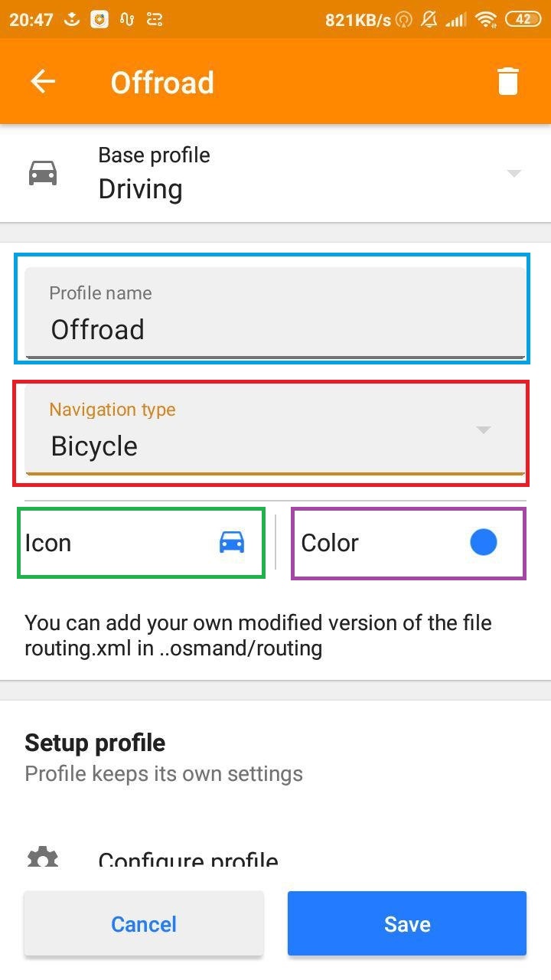
Task: Tap the muted bell status icon
Action: [430, 20]
